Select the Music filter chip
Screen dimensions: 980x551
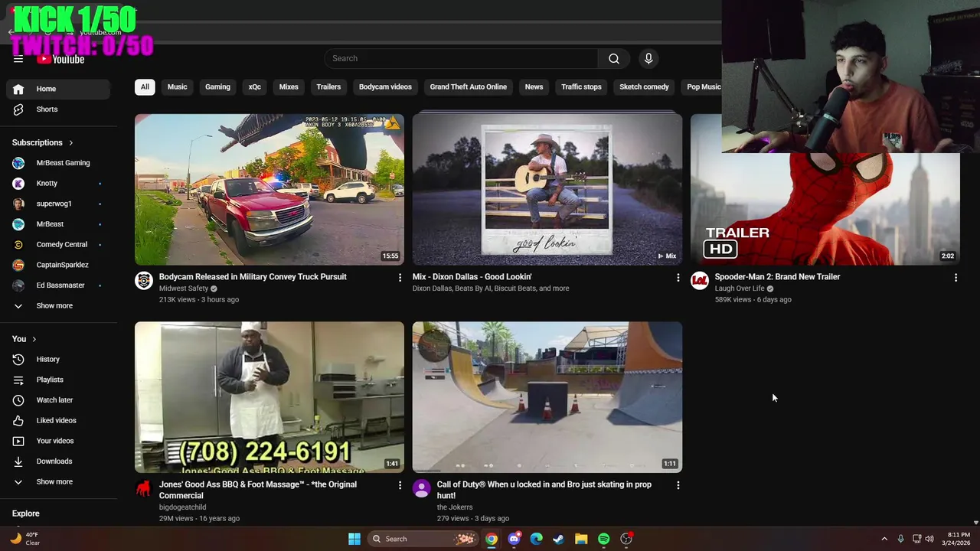[x=177, y=87]
